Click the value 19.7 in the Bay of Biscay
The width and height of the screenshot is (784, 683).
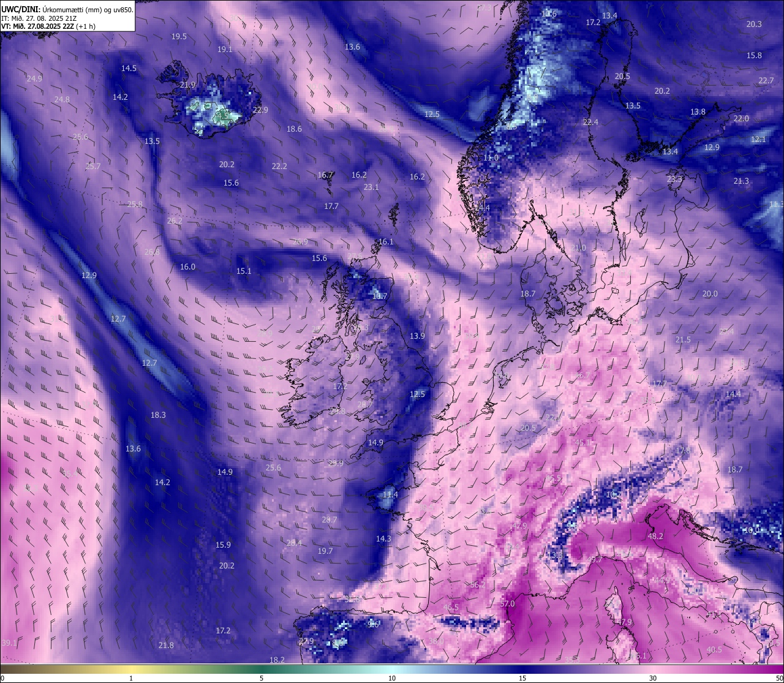[x=325, y=551]
